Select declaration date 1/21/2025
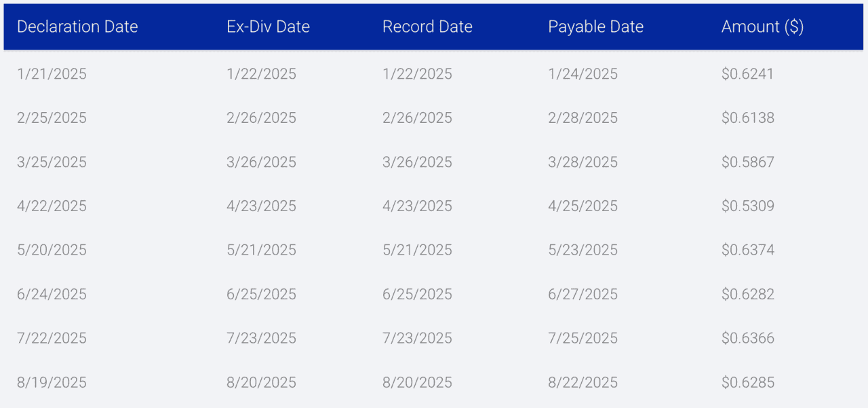This screenshot has height=408, width=868. click(52, 74)
